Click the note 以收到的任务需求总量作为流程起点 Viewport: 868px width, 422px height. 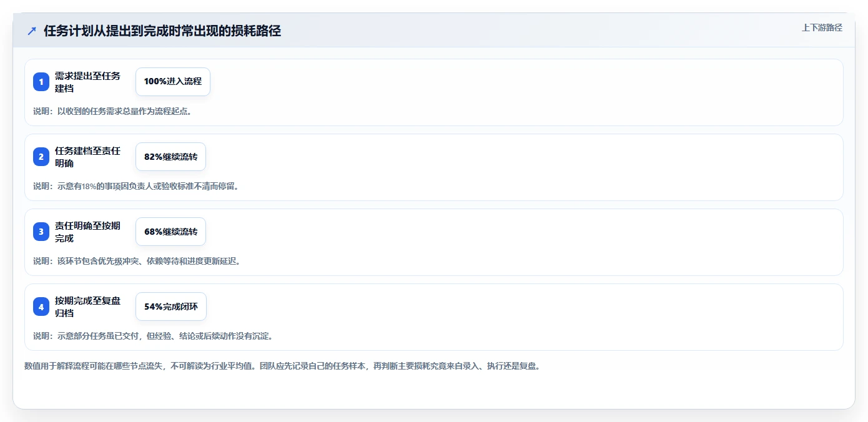point(112,111)
